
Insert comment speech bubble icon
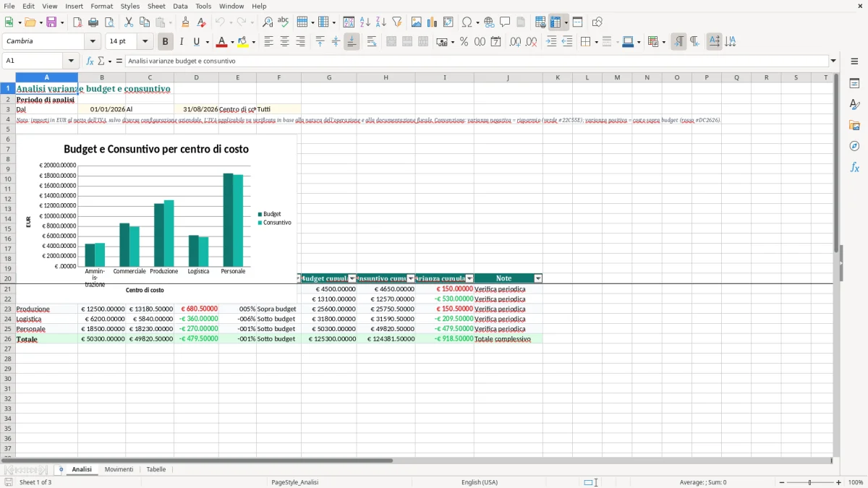click(506, 22)
